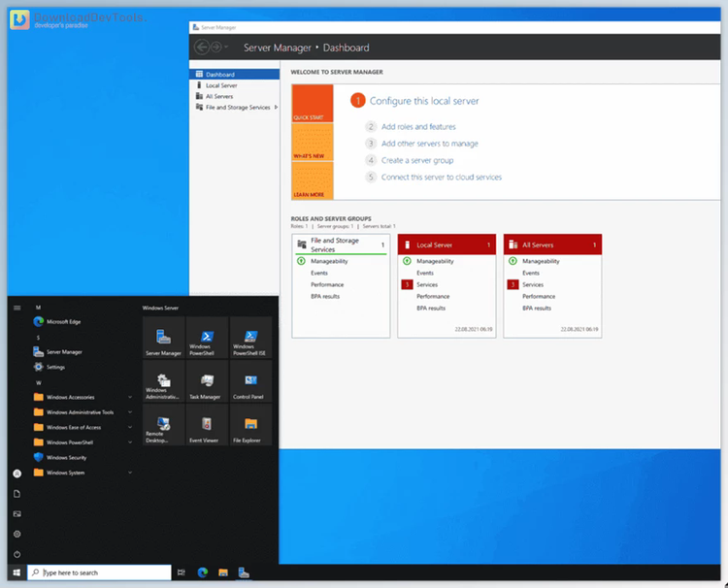This screenshot has height=588, width=728.
Task: Open Remote Desktop tile
Action: pos(163,425)
